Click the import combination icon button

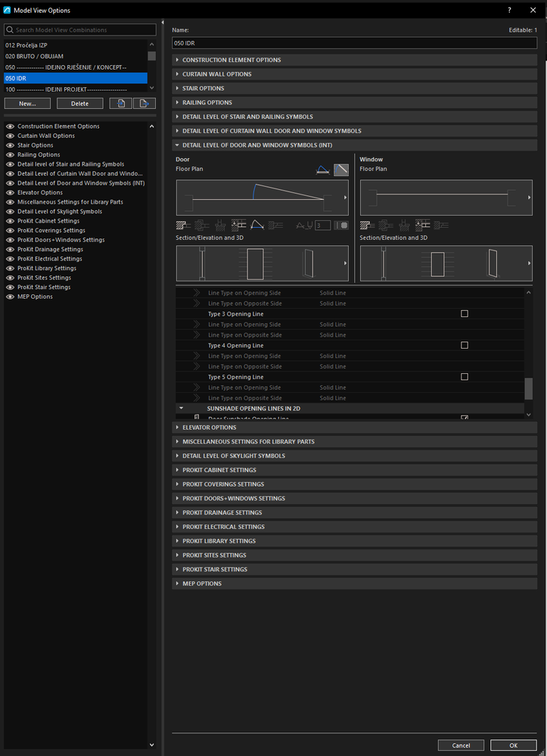point(121,103)
